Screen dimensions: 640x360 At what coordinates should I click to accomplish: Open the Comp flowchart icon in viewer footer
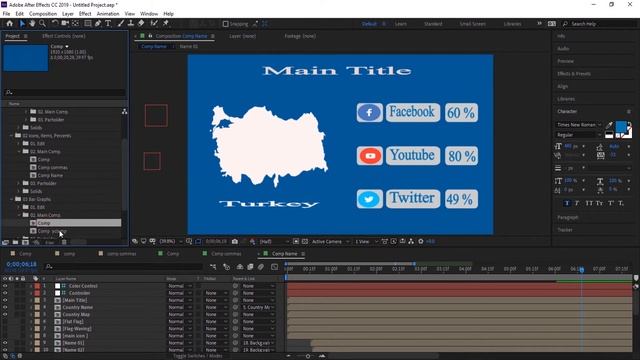(411, 242)
